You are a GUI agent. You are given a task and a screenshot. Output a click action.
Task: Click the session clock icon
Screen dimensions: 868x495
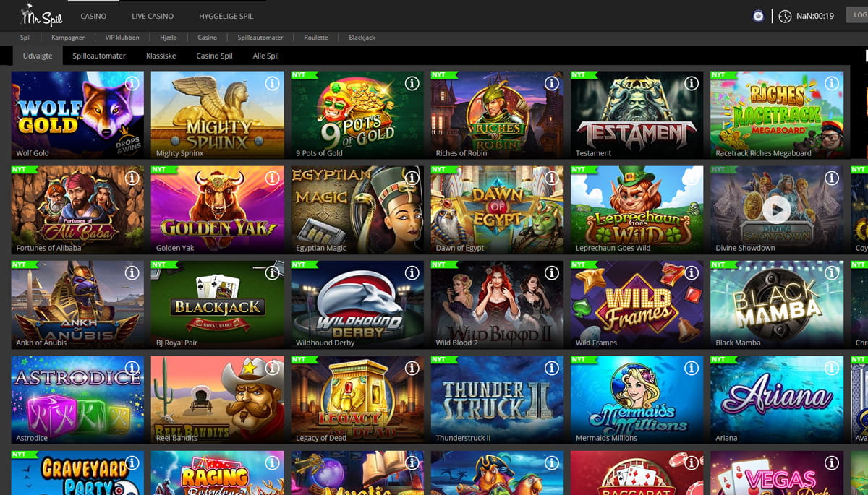pos(785,16)
